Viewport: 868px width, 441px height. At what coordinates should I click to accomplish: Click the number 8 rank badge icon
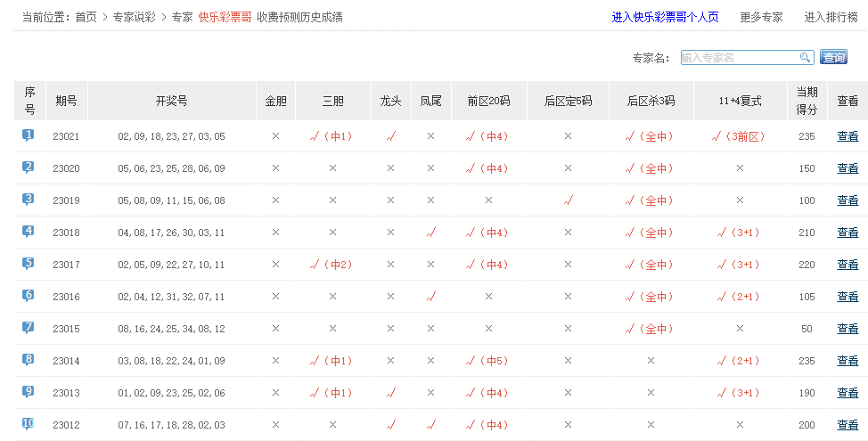click(x=29, y=360)
